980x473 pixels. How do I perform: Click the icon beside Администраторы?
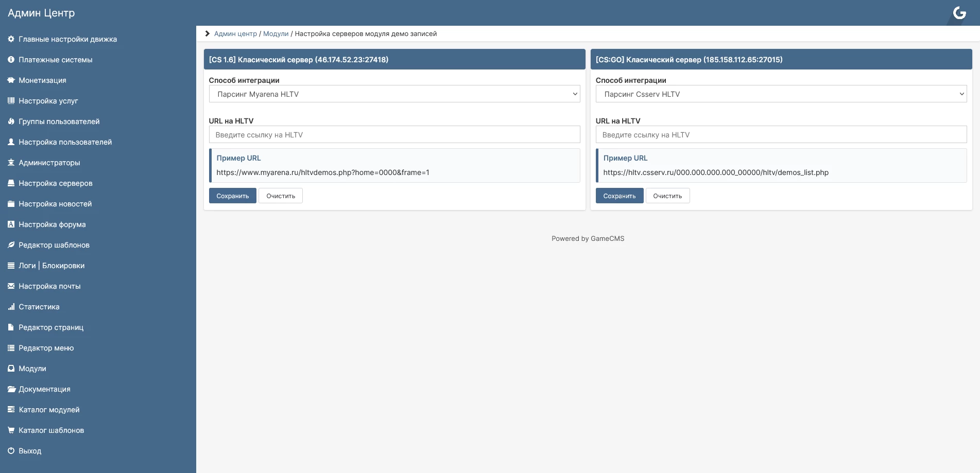pos(11,163)
